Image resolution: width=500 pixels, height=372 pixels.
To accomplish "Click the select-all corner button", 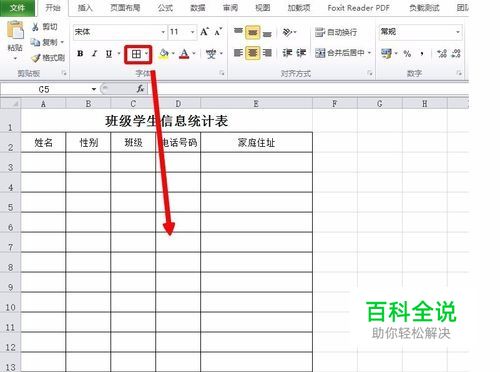I will 10,104.
